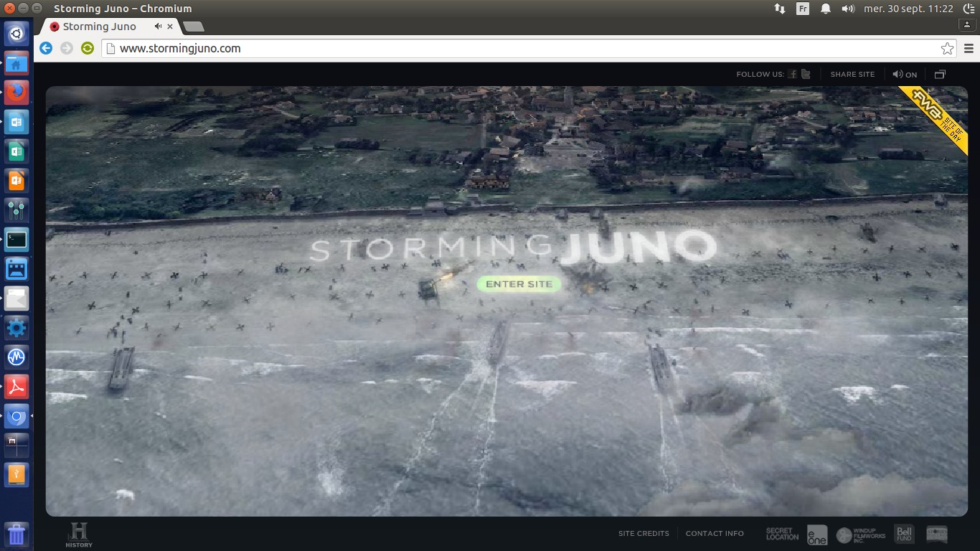Click the History channel logo
980x551 pixels.
(x=79, y=535)
